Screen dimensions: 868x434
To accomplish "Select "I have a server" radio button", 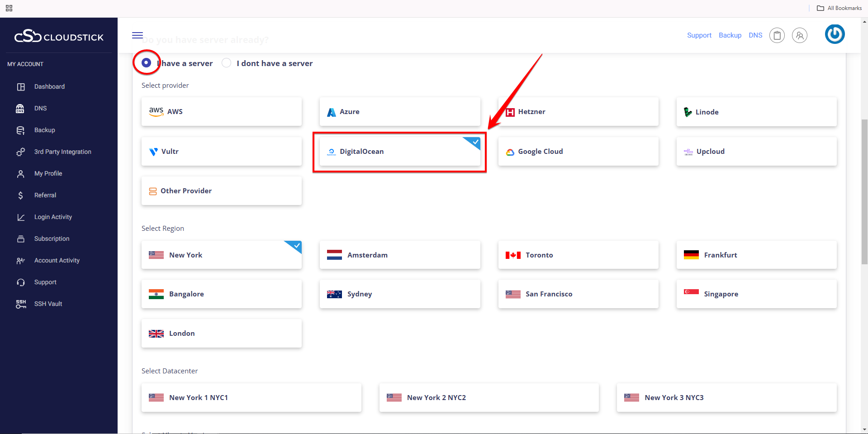I will pyautogui.click(x=146, y=63).
